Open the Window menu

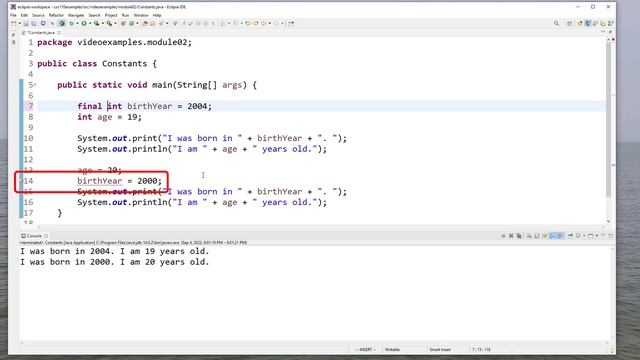coord(141,15)
